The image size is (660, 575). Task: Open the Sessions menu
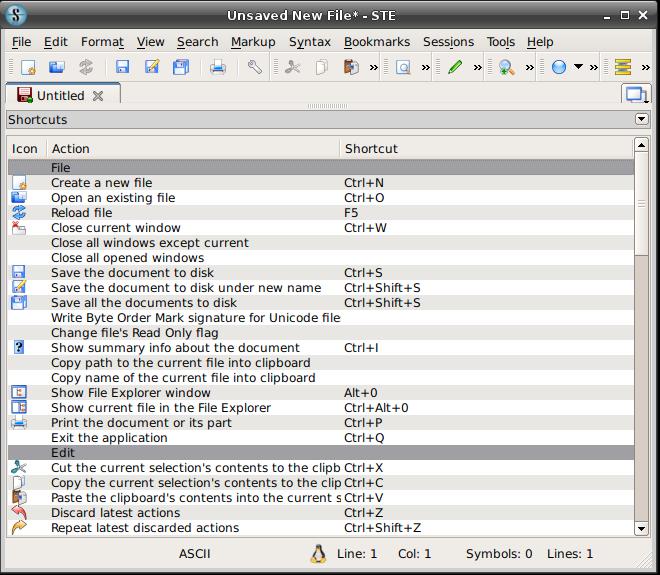(448, 42)
